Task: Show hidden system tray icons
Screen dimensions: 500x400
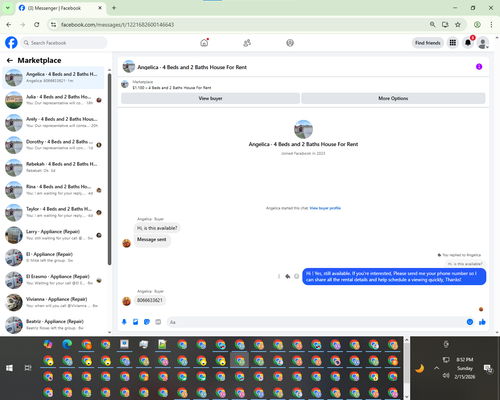Action: (x=437, y=368)
